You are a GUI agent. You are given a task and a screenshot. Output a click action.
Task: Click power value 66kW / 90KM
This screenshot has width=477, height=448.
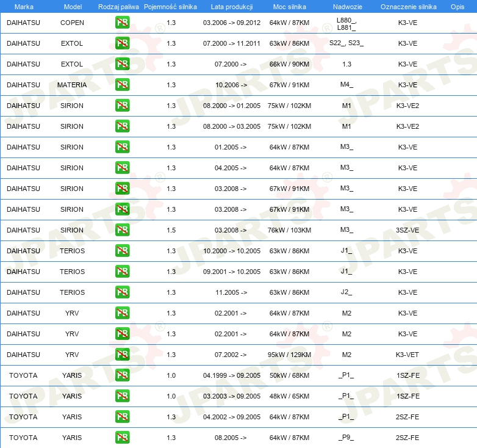(x=289, y=64)
